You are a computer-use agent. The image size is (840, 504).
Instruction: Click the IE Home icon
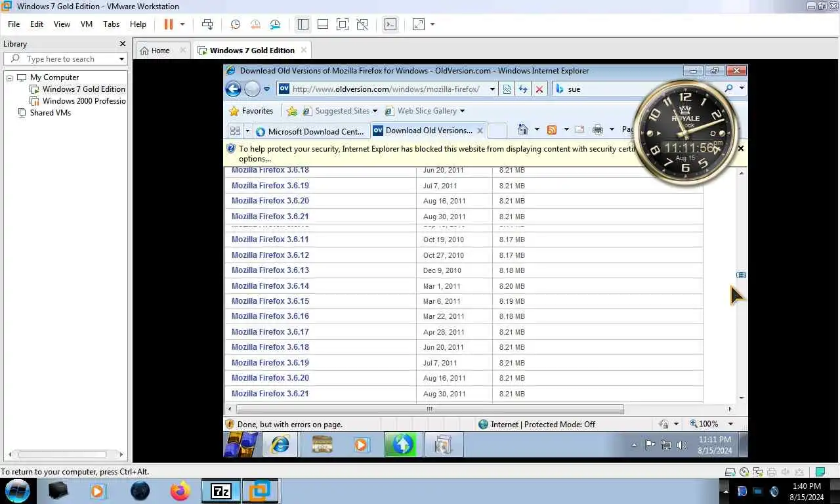coord(522,130)
